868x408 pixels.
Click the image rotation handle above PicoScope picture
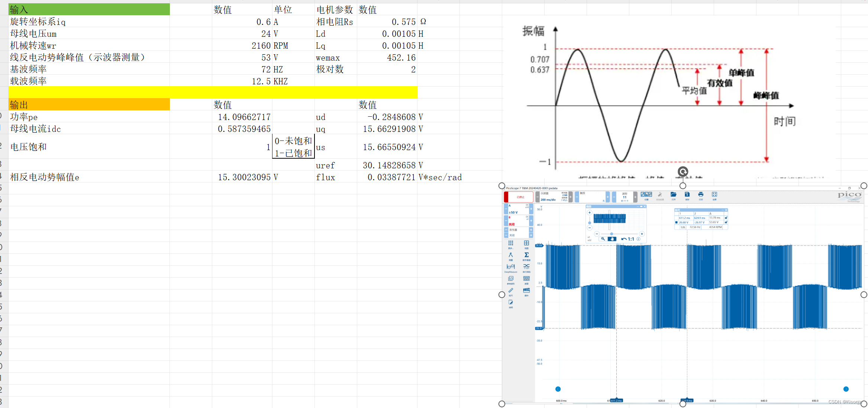[x=683, y=172]
